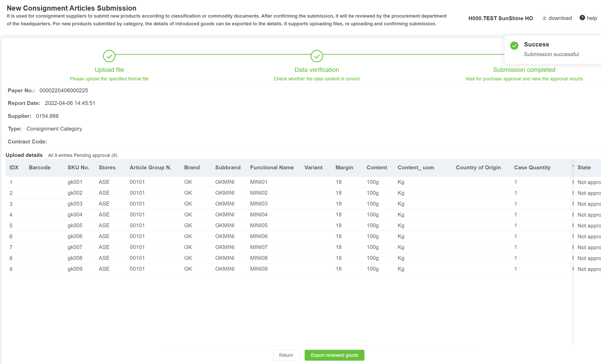Select the row for MINI05
The height and width of the screenshot is (364, 601).
click(x=259, y=225)
